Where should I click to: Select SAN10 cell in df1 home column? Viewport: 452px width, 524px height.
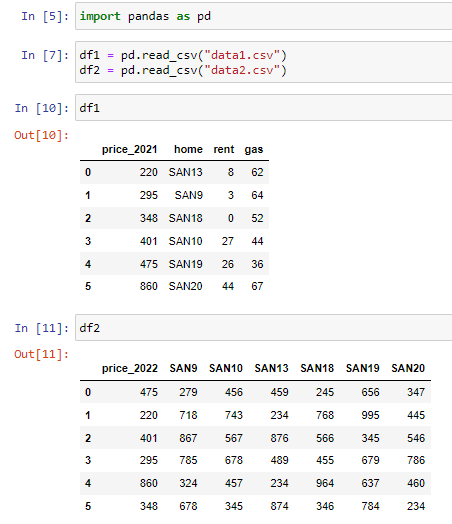185,241
